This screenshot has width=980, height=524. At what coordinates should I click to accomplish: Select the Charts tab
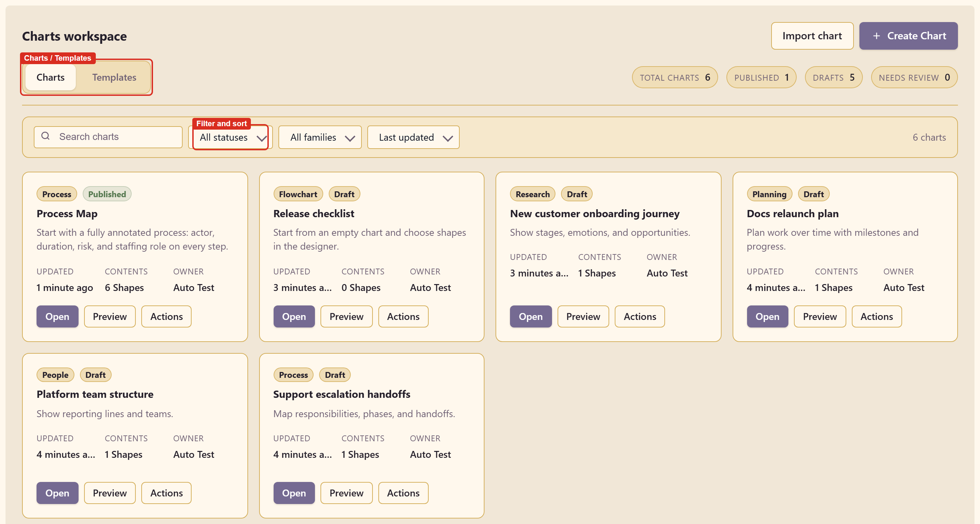(x=51, y=77)
